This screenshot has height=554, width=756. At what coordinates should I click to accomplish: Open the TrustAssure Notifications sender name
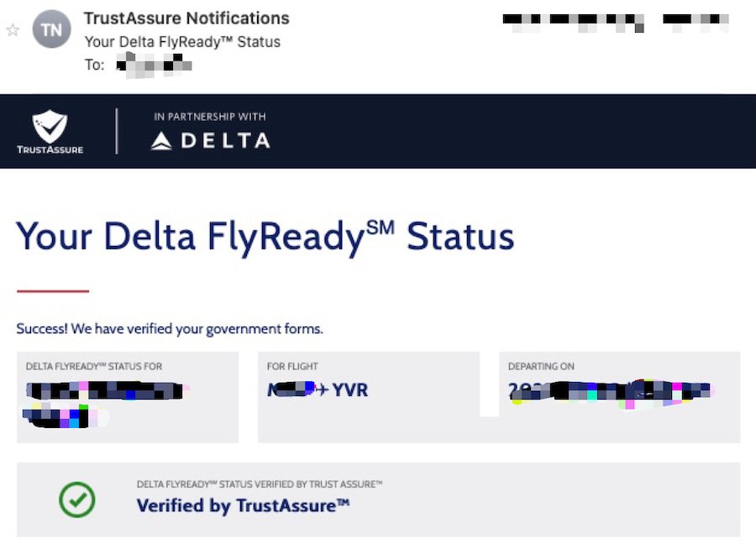tap(186, 18)
